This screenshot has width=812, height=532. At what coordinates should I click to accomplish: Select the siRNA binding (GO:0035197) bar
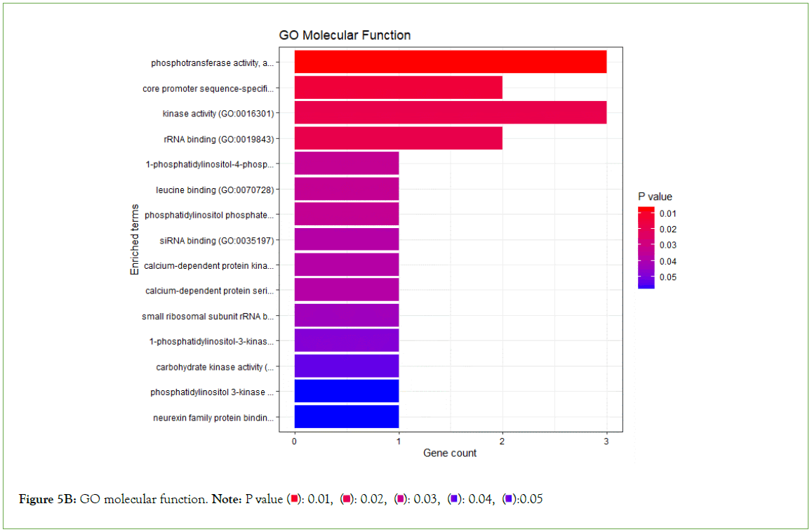click(x=347, y=240)
